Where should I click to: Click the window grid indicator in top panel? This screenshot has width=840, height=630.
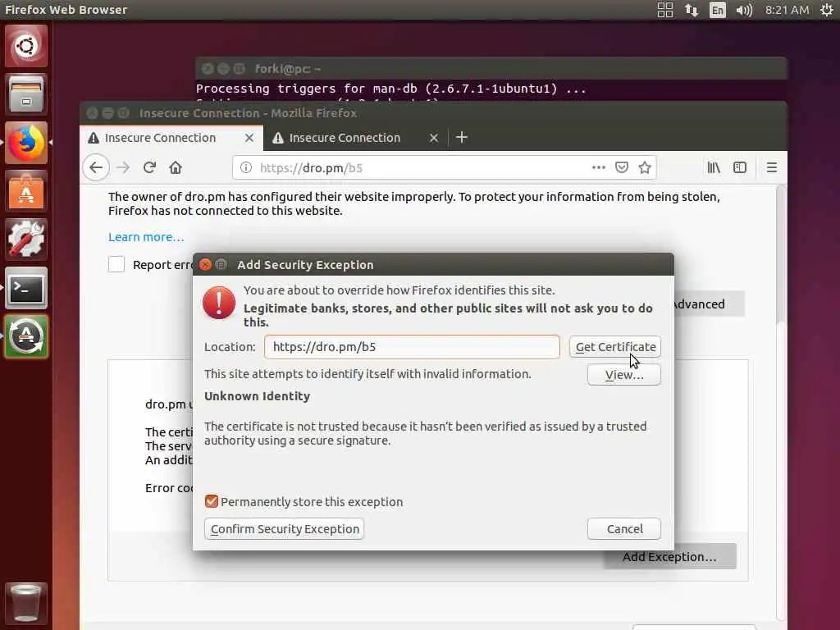click(664, 10)
